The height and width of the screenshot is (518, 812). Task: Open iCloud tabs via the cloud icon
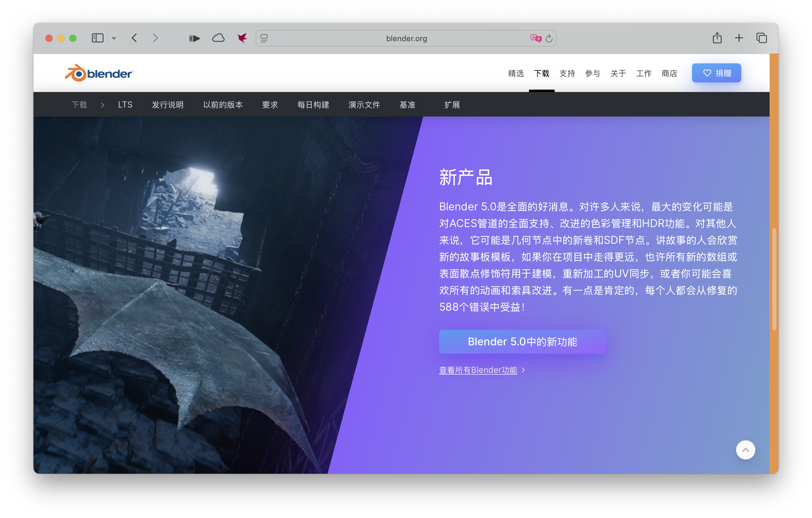(218, 38)
